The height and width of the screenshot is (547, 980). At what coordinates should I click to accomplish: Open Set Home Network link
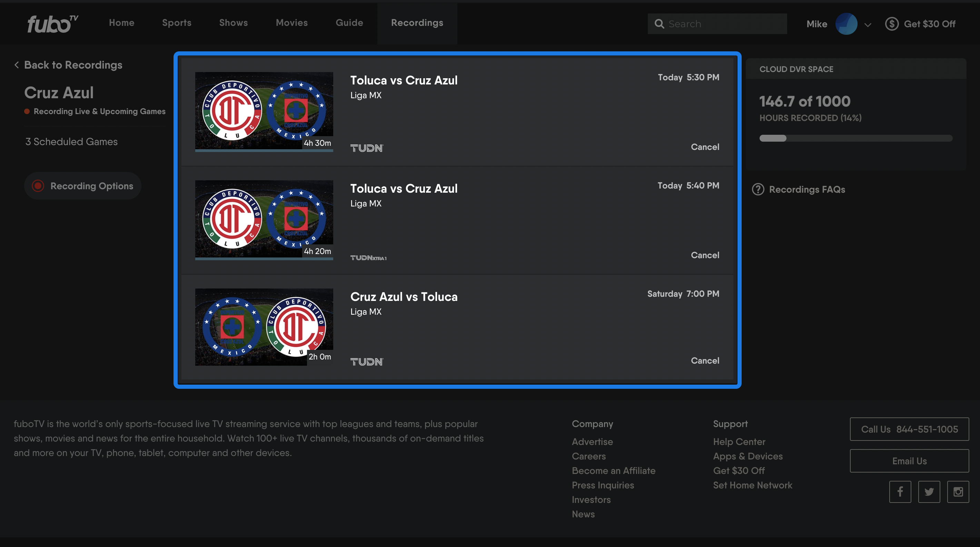click(x=752, y=485)
